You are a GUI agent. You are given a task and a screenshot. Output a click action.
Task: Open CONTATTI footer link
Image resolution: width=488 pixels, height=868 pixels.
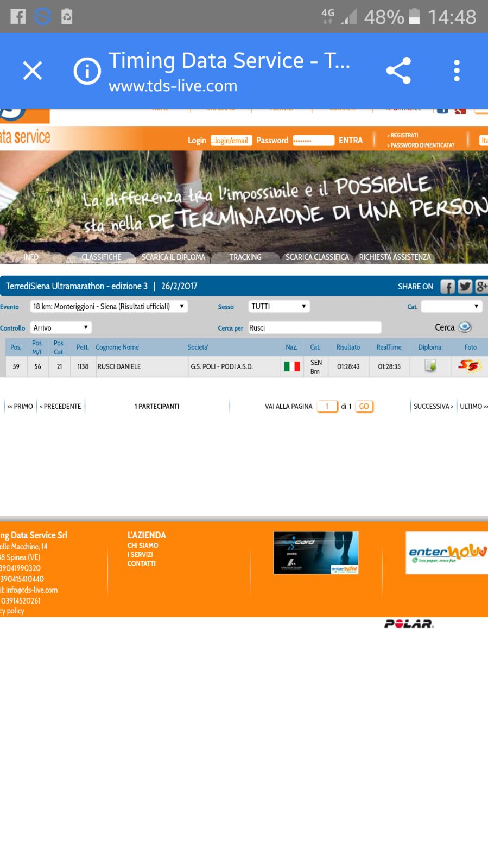[x=142, y=564]
